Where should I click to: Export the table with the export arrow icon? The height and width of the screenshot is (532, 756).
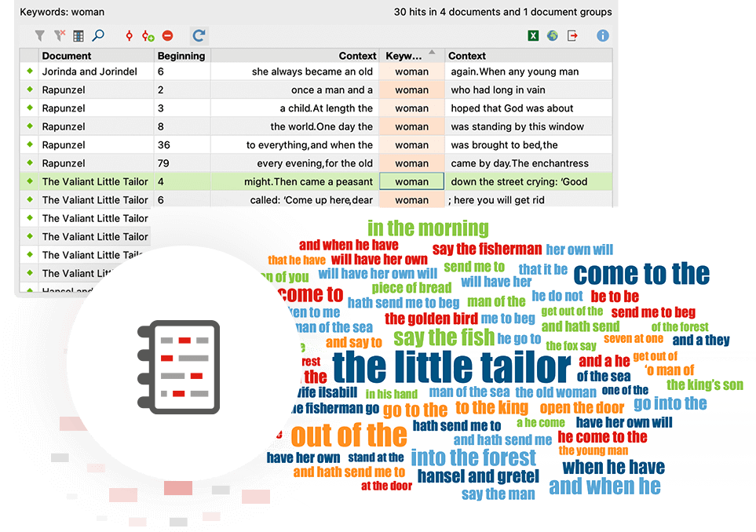[x=572, y=35]
